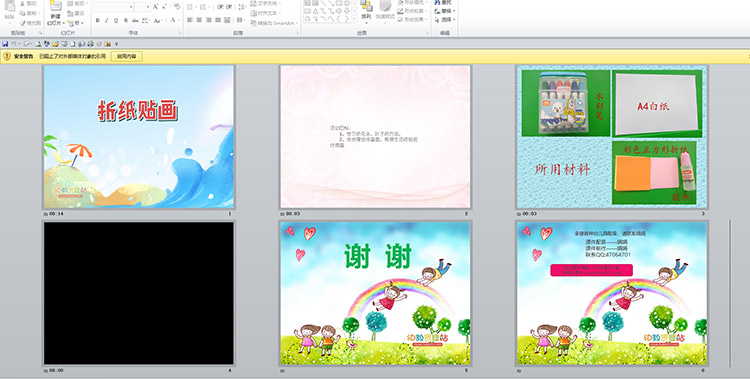Image resolution: width=750 pixels, height=379 pixels.
Task: Click the font color button
Action: pos(175,21)
